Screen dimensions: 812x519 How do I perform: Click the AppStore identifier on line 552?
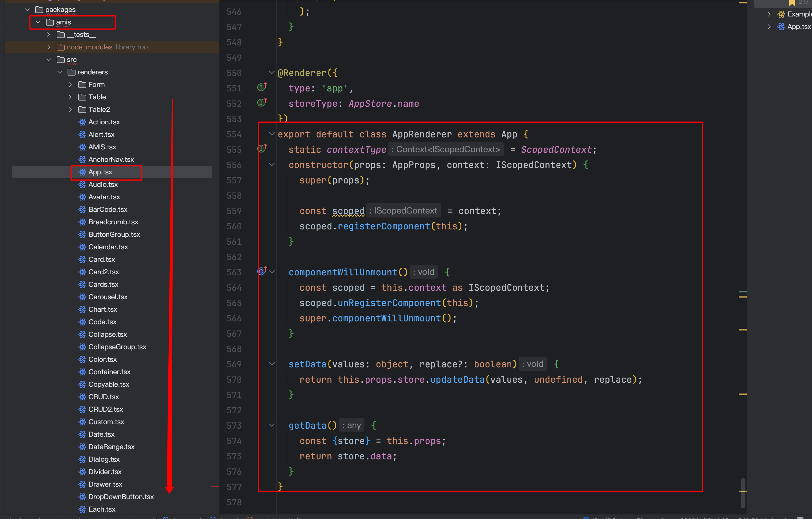(x=370, y=104)
